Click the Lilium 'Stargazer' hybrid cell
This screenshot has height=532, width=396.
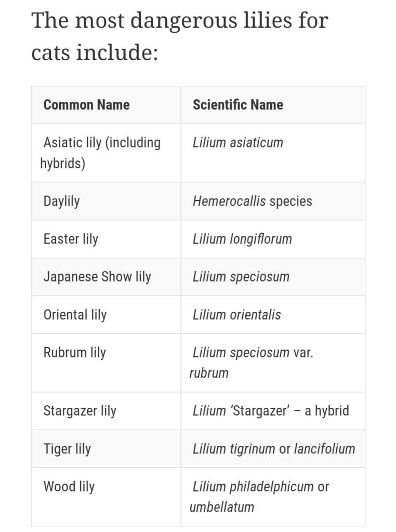click(270, 411)
